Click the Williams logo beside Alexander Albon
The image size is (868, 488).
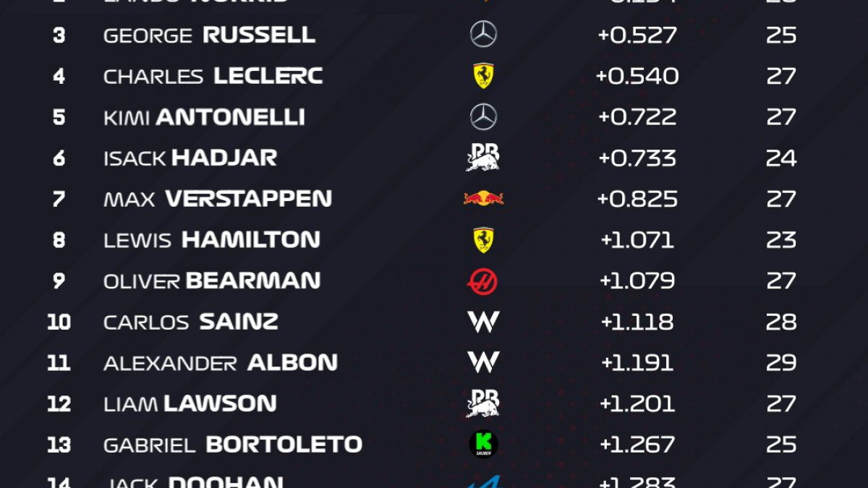[483, 362]
